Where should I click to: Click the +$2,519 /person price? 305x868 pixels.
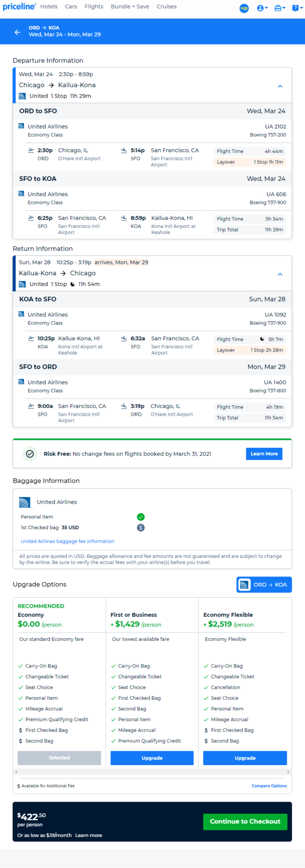(x=229, y=624)
